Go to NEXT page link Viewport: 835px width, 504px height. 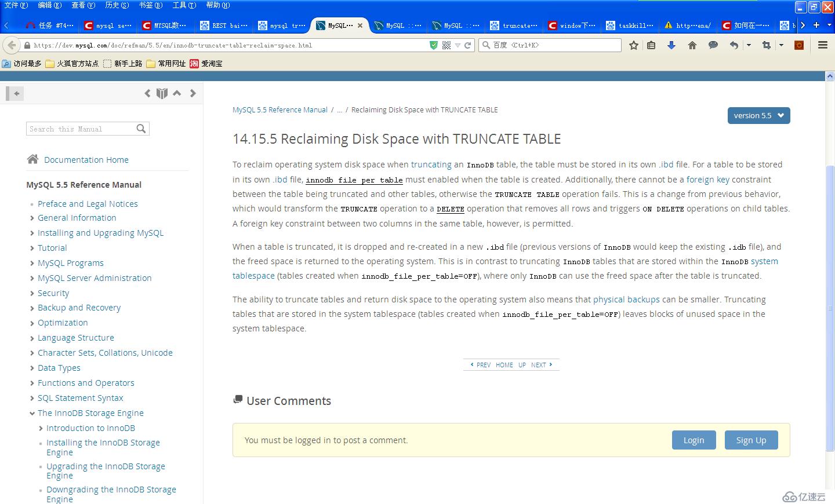(x=541, y=365)
